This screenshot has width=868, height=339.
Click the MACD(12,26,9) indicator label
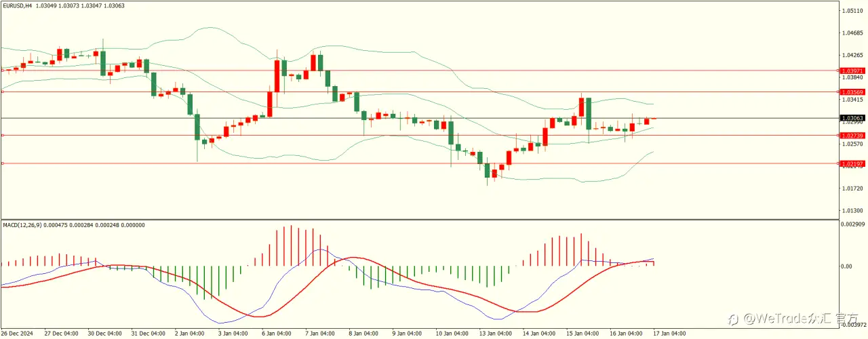coord(22,225)
